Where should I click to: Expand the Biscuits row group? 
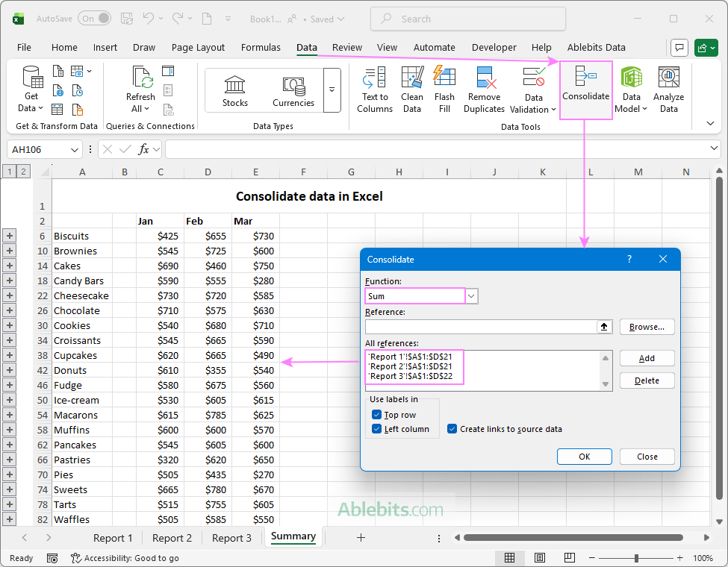click(x=10, y=236)
